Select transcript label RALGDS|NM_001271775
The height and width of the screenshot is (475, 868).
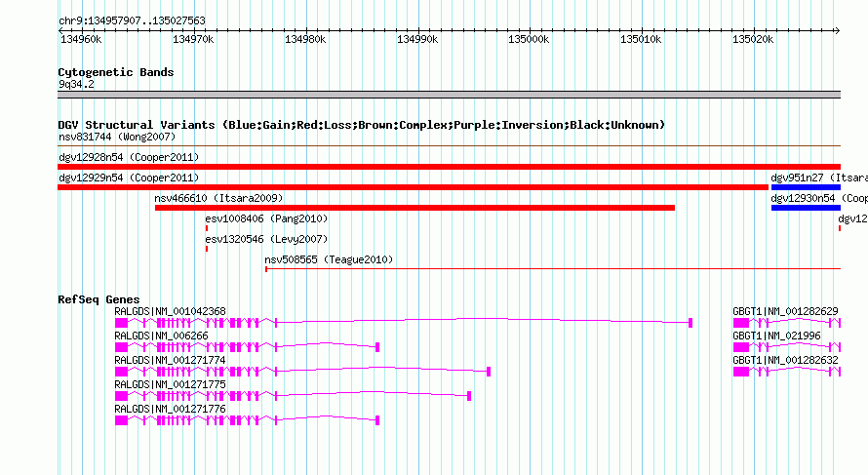[170, 384]
